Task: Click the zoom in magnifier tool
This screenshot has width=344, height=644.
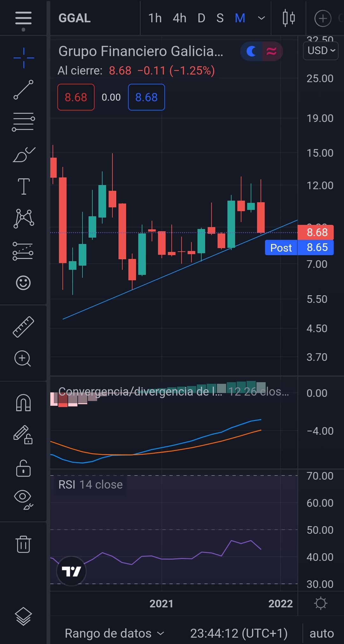Action: 23,359
